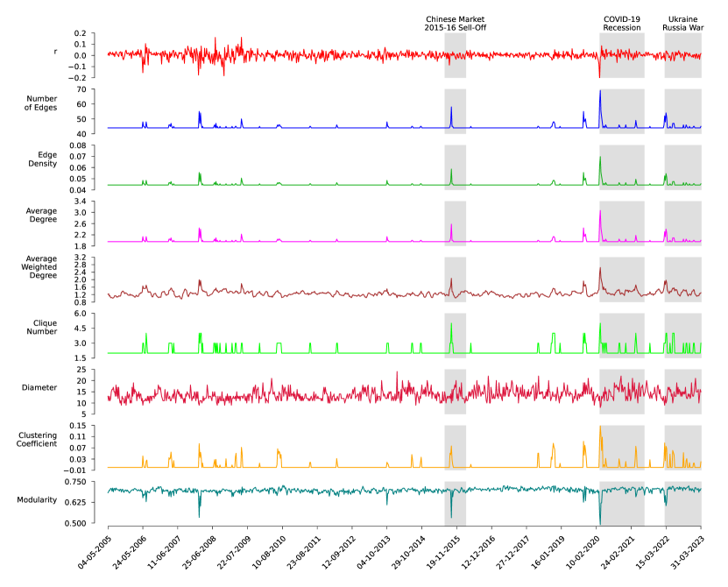Select the "Modularity" axis label
This screenshot has height=587, width=728.
click(37, 500)
